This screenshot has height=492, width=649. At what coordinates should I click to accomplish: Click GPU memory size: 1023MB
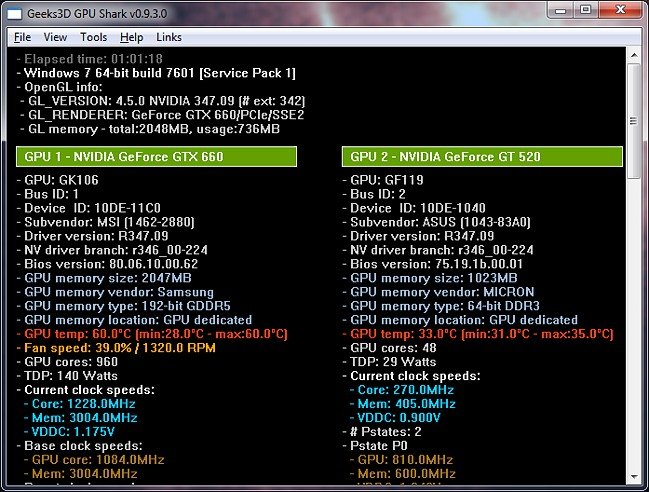(430, 278)
